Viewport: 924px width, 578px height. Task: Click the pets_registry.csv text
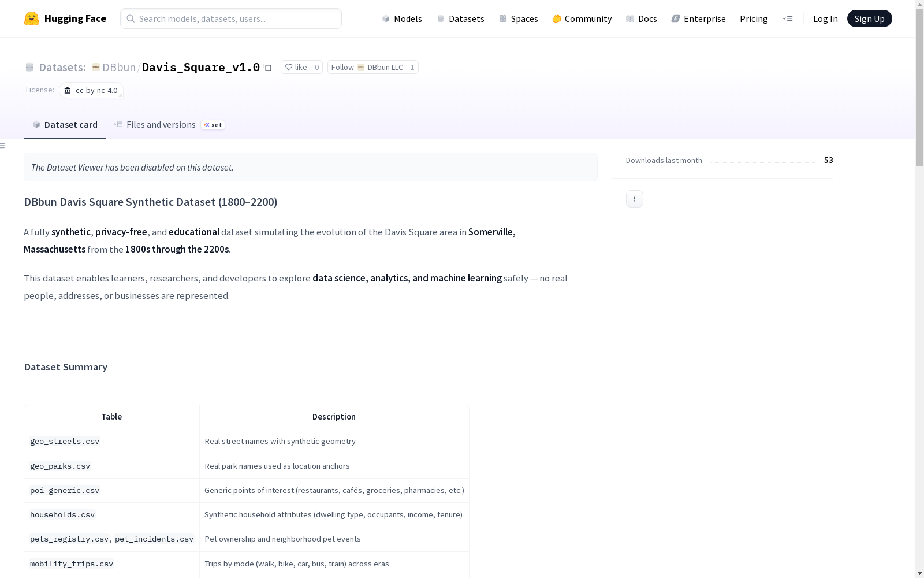pyautogui.click(x=69, y=539)
